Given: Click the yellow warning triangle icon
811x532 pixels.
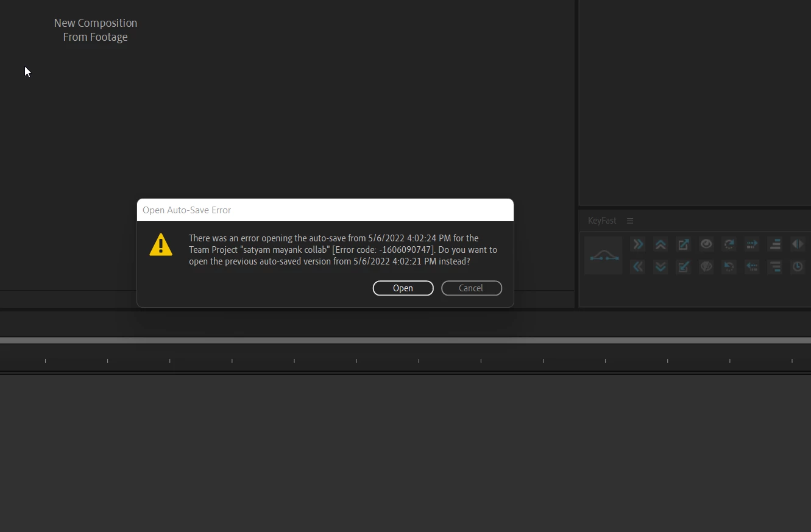Looking at the screenshot, I should 161,244.
